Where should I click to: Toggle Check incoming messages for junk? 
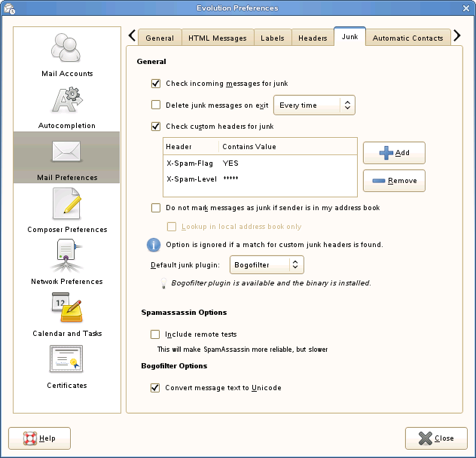coord(156,84)
